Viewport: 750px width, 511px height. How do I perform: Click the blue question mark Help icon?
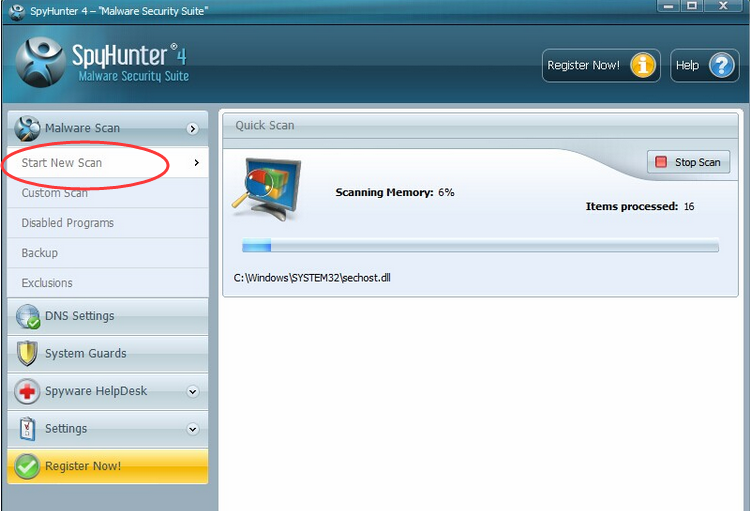click(721, 65)
